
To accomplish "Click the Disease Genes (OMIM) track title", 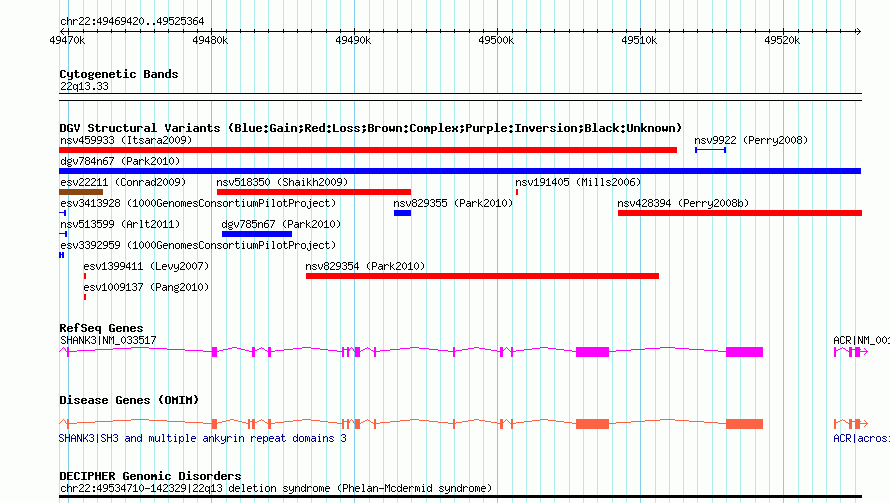I will (129, 400).
